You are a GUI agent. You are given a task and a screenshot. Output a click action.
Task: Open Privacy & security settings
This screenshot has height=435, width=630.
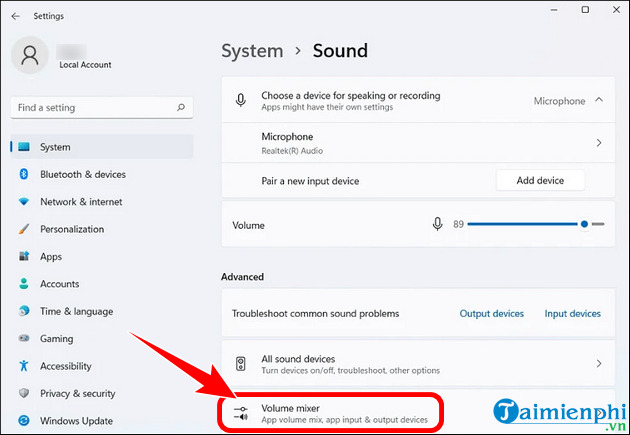pos(102,393)
